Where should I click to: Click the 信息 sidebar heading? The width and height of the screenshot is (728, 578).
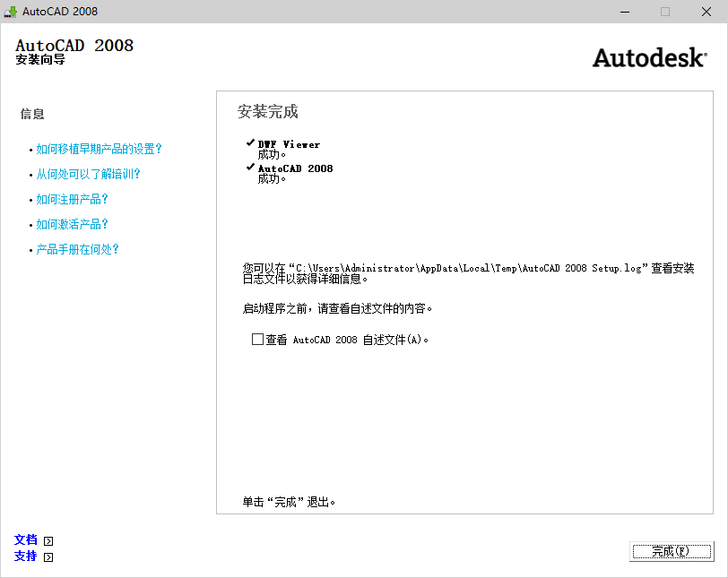pos(33,114)
